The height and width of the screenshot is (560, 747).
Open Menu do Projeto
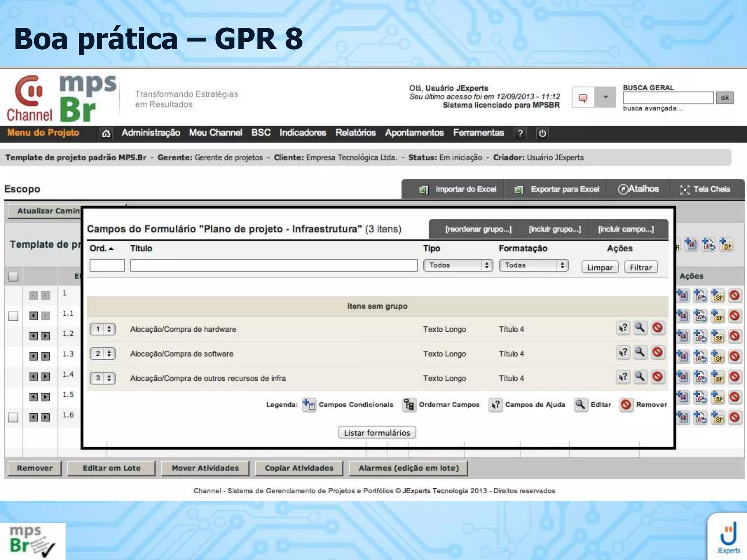[x=43, y=133]
